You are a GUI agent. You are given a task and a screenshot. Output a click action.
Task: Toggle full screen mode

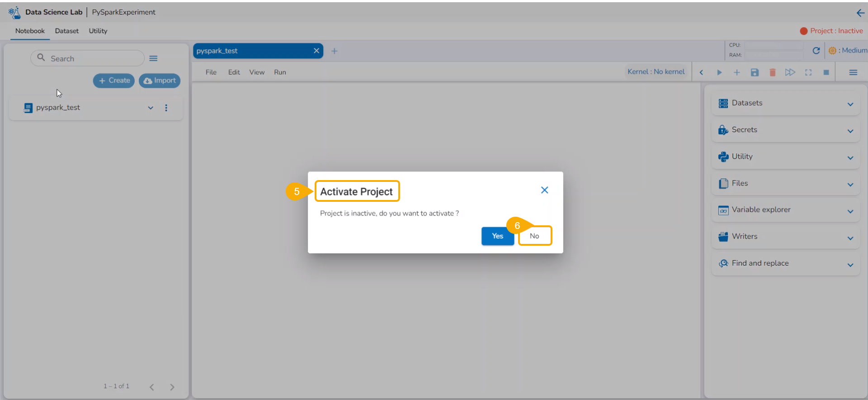click(808, 72)
